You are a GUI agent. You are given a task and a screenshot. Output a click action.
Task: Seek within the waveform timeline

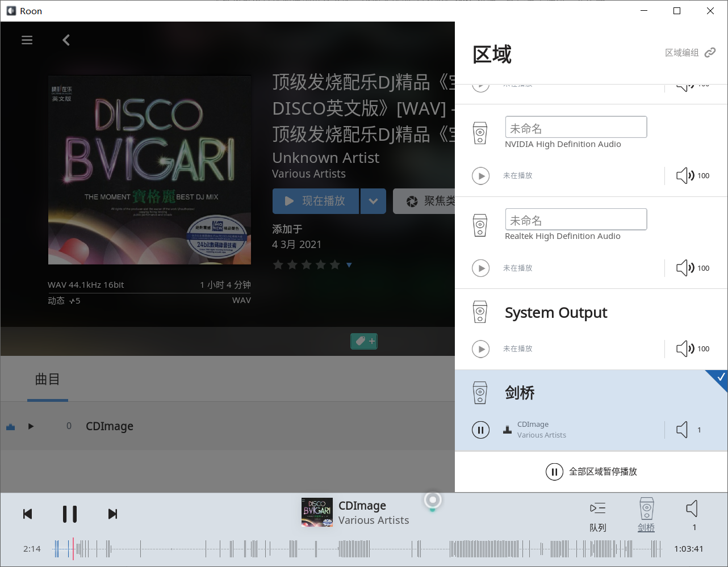point(358,549)
